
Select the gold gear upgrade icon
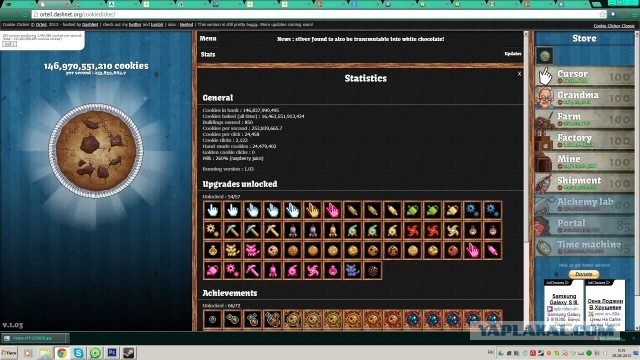[x=213, y=230]
